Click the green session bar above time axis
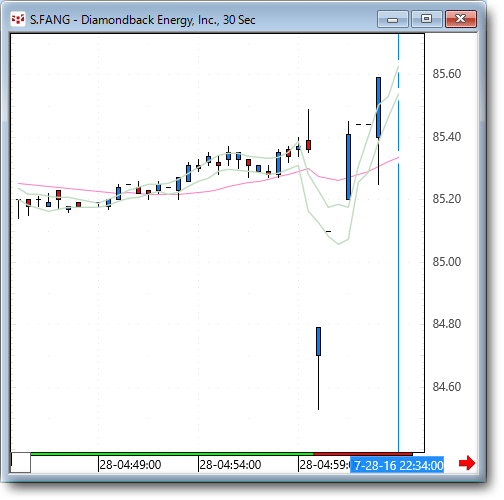Screen dimensions: 504x500 (x=172, y=454)
